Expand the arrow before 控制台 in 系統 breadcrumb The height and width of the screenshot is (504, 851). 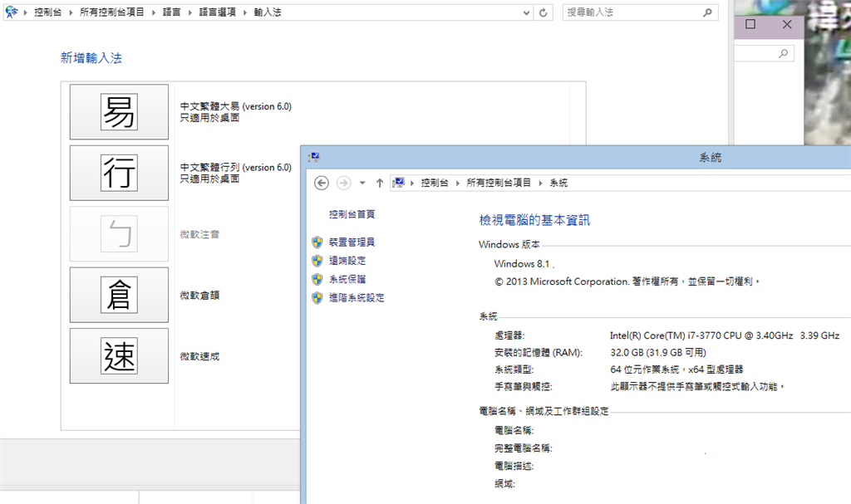tap(412, 183)
